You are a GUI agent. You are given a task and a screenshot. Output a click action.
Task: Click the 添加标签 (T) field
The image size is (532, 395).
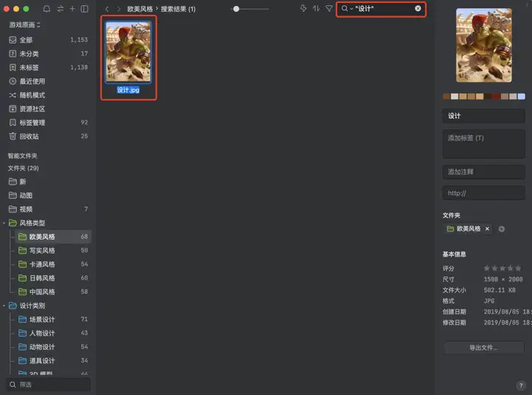click(x=484, y=144)
